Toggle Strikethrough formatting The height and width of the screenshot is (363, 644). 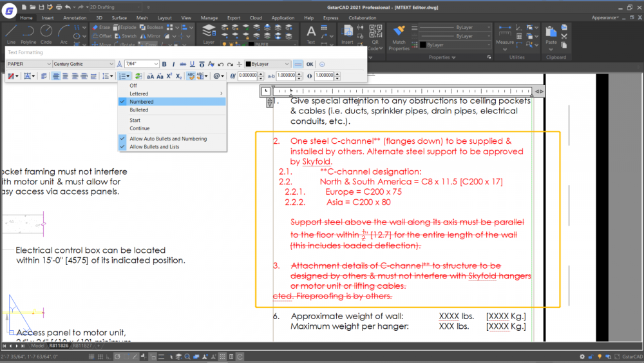(x=183, y=64)
